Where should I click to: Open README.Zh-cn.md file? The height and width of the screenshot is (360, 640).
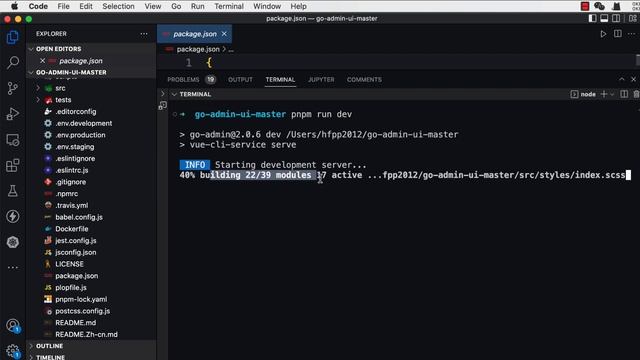86,334
